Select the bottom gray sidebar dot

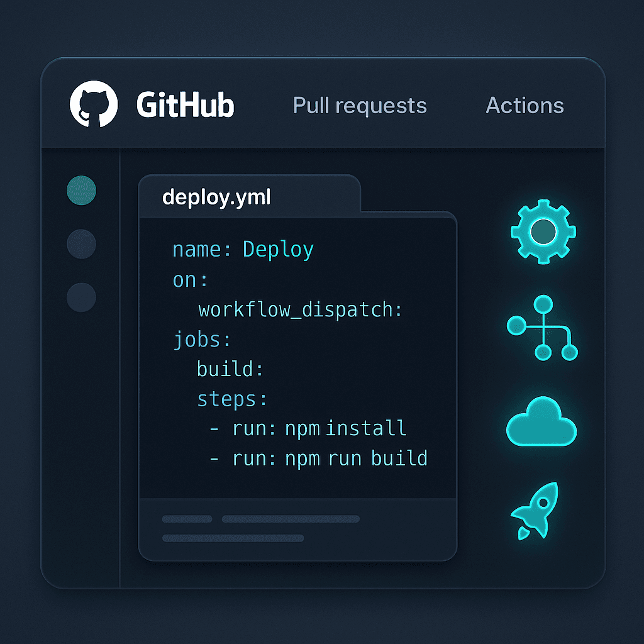[x=81, y=297]
